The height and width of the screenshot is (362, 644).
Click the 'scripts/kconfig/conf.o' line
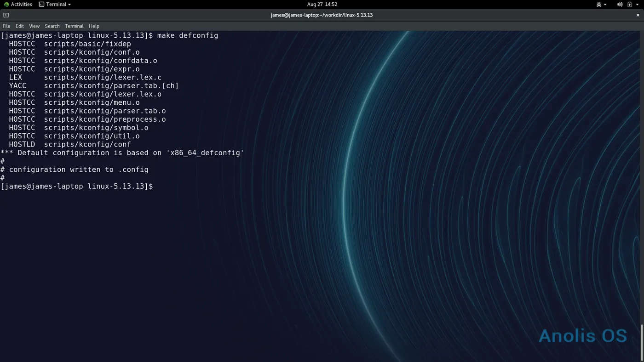tap(92, 52)
